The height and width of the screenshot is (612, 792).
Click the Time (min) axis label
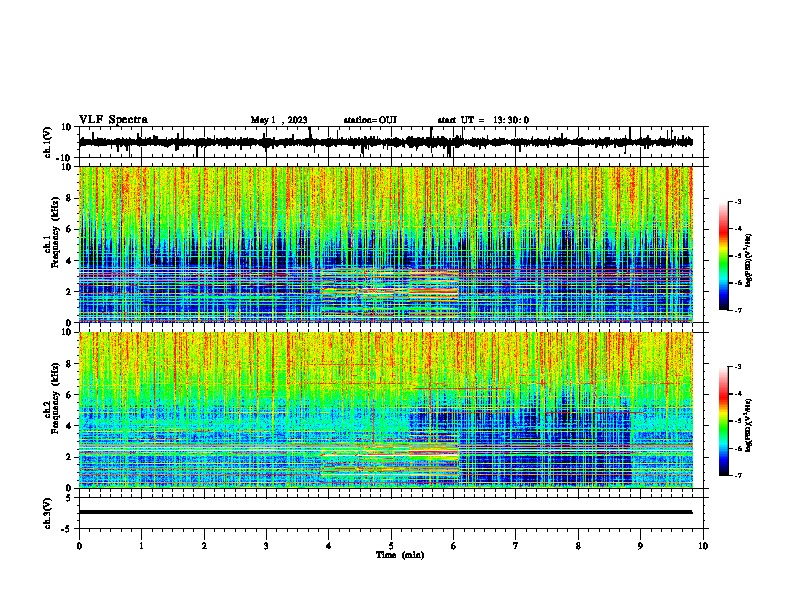pos(400,554)
